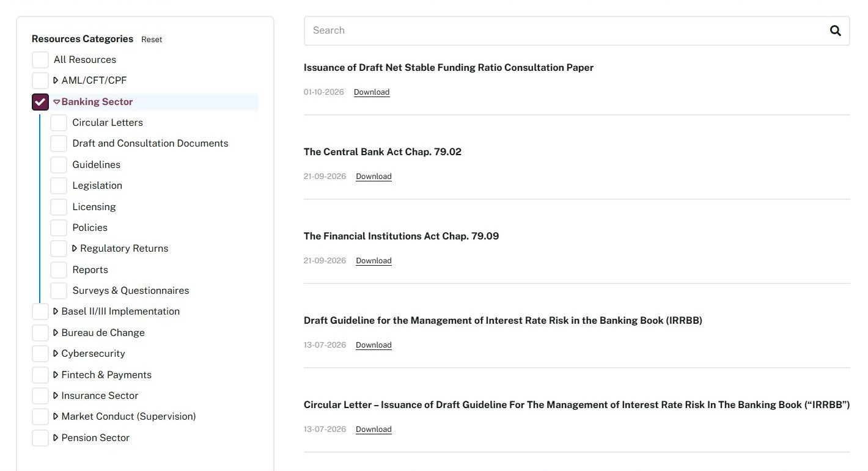Select the Guidelines checkbox
The image size is (868, 471).
(x=59, y=165)
